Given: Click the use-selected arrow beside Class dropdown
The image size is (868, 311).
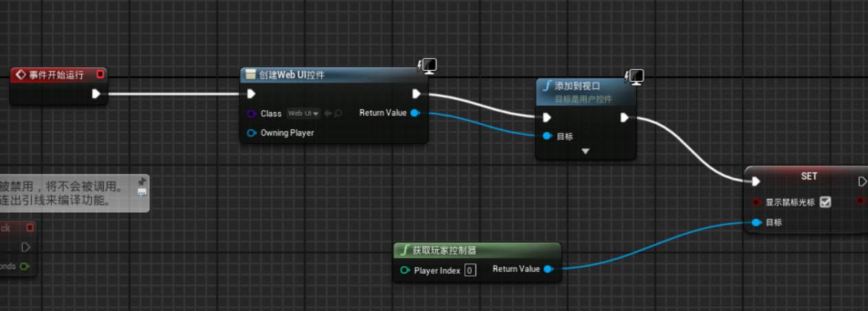Looking at the screenshot, I should pyautogui.click(x=327, y=114).
